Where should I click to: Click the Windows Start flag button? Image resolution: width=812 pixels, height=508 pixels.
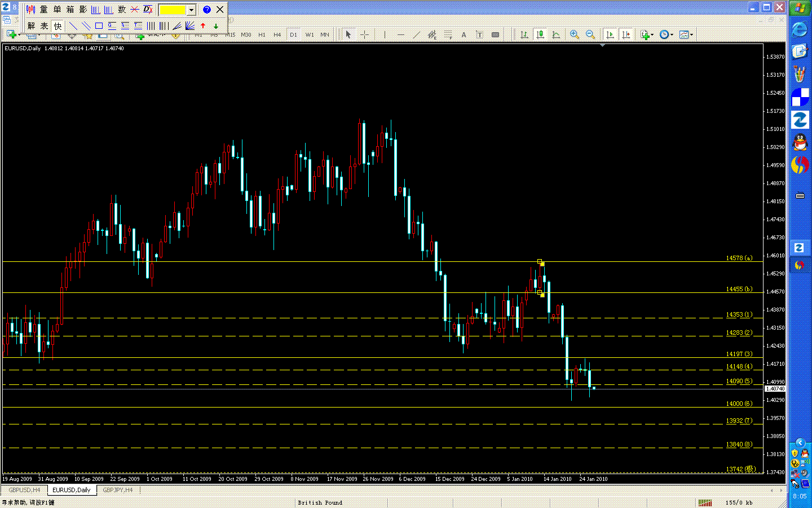[x=800, y=8]
